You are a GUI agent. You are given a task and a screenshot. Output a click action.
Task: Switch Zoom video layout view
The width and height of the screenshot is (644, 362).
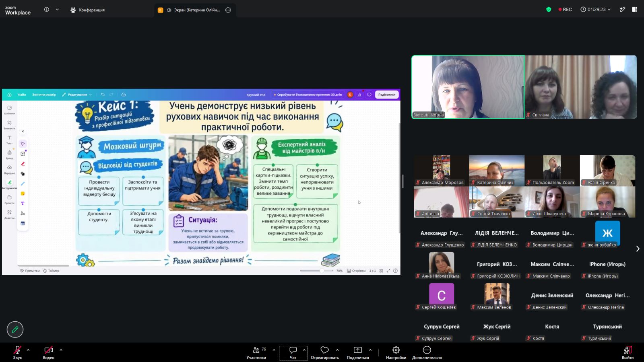click(x=635, y=9)
